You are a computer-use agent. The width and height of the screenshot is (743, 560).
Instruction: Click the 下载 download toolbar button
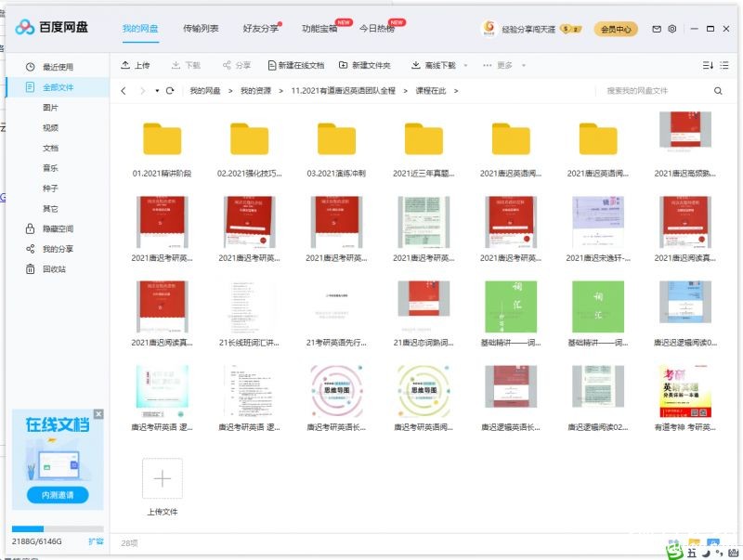pyautogui.click(x=186, y=65)
